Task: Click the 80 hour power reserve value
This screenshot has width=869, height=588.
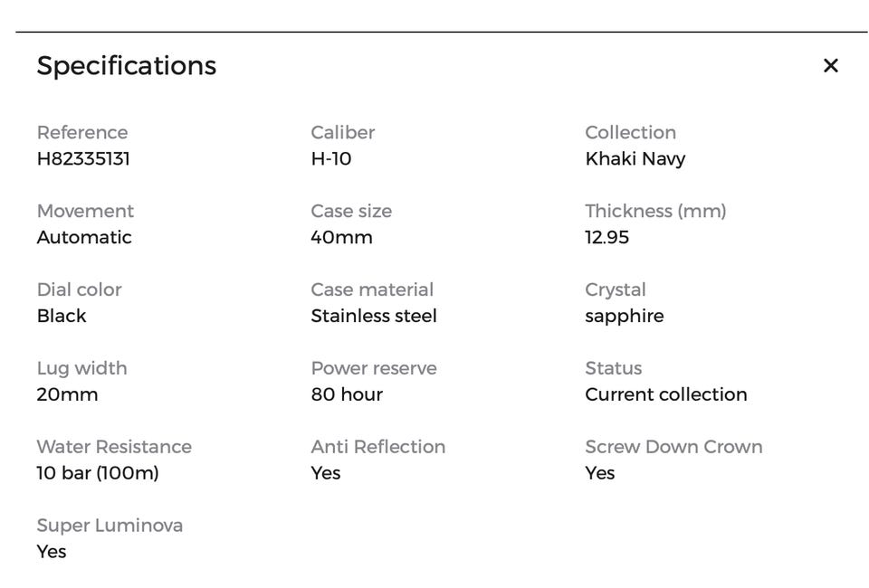Action: click(x=347, y=395)
